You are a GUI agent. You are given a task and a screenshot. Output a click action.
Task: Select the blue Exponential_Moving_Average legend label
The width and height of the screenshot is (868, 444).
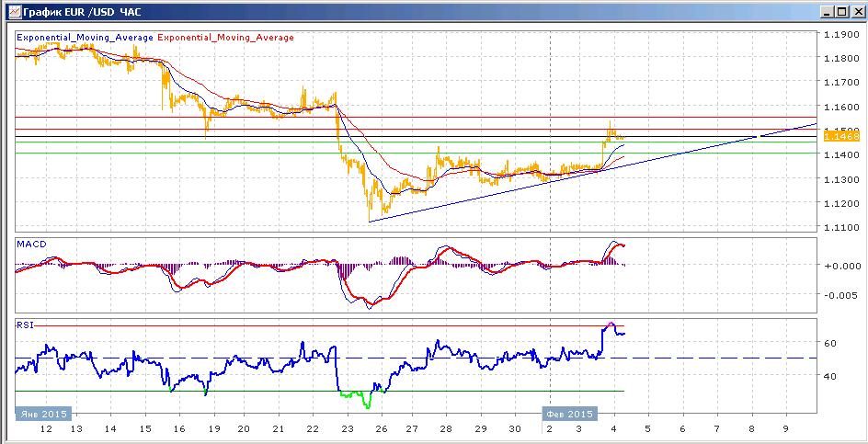pos(86,38)
